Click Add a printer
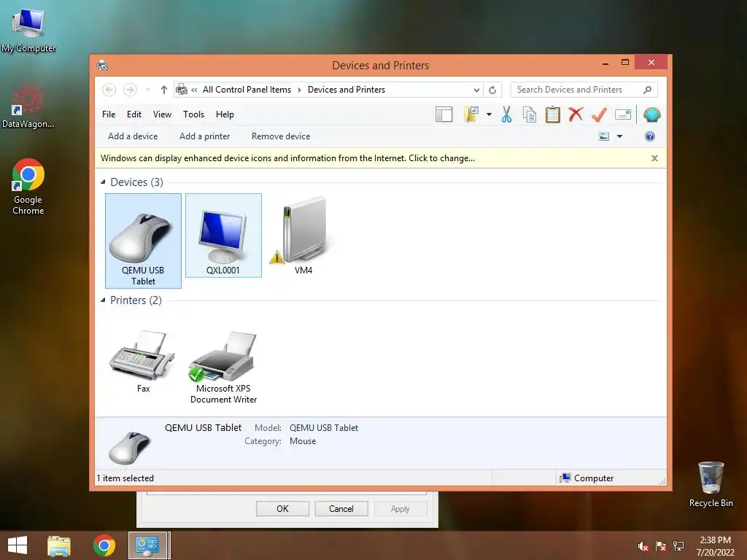 (204, 136)
